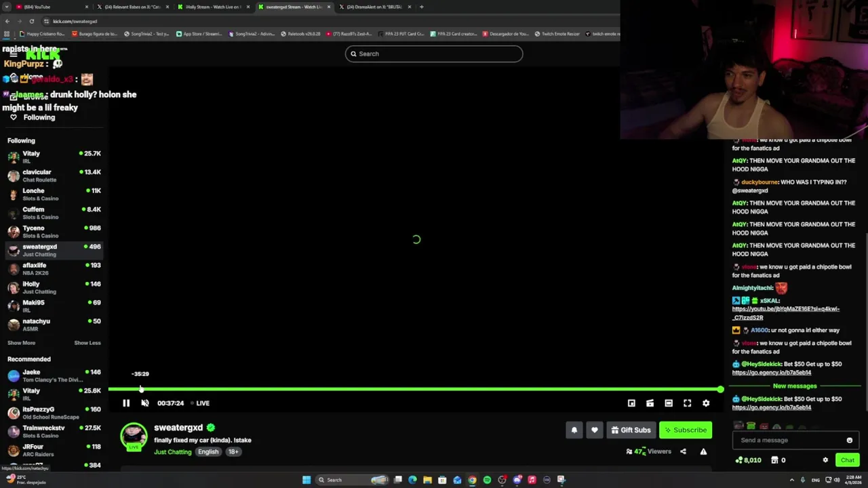Click the notification bell for sweatergxd
The image size is (868, 488).
point(574,430)
